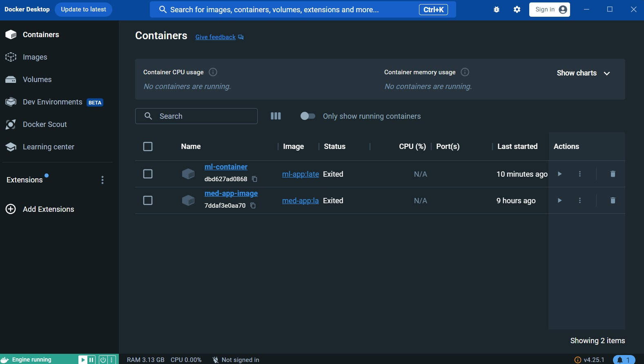
Task: Start the med-app-image container
Action: click(560, 200)
